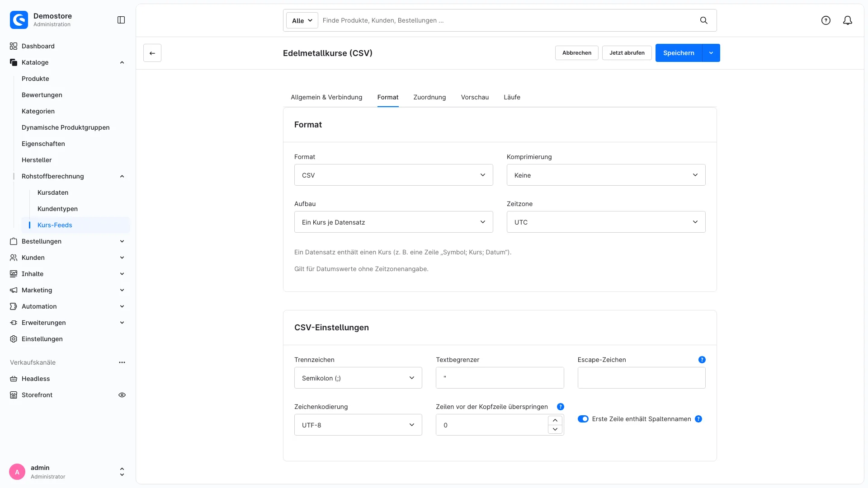Expand the Kunden menu chevron
The height and width of the screenshot is (488, 868).
click(122, 258)
